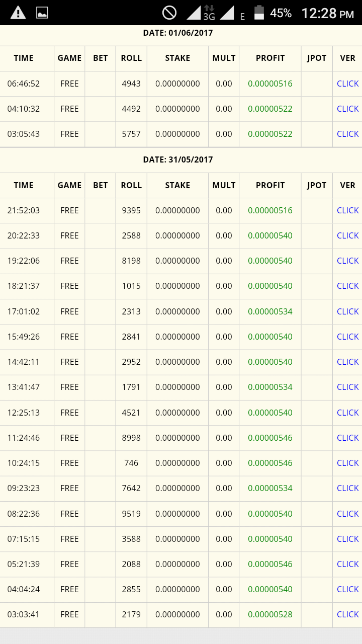Open CLICK verify link for roll 4492
This screenshot has width=362, height=644.
click(347, 109)
